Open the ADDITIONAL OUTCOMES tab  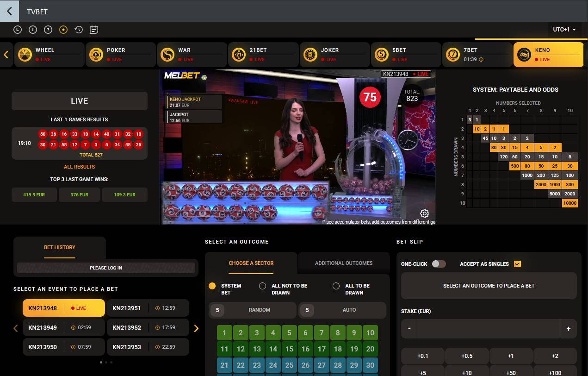tap(344, 263)
